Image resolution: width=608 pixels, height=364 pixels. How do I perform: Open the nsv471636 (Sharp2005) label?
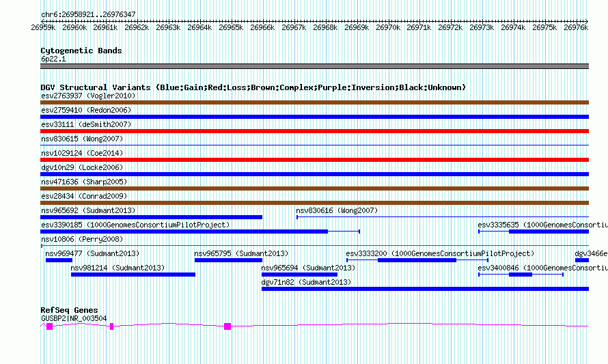[84, 182]
